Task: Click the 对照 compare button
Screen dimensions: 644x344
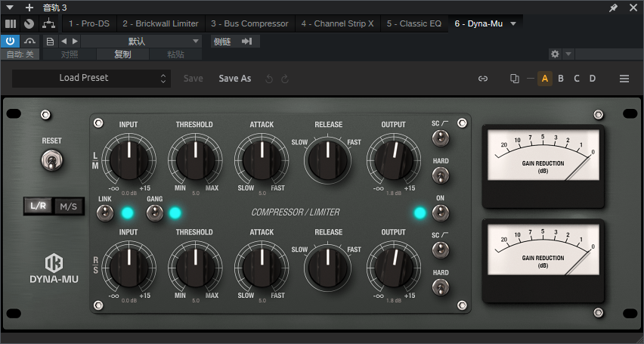Action: click(70, 54)
